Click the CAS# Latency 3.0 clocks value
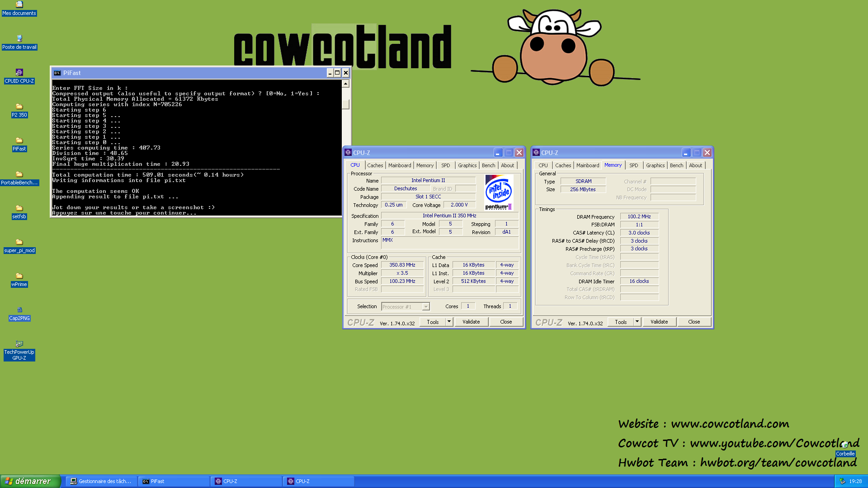Screen dimensions: 868x488 [639, 233]
